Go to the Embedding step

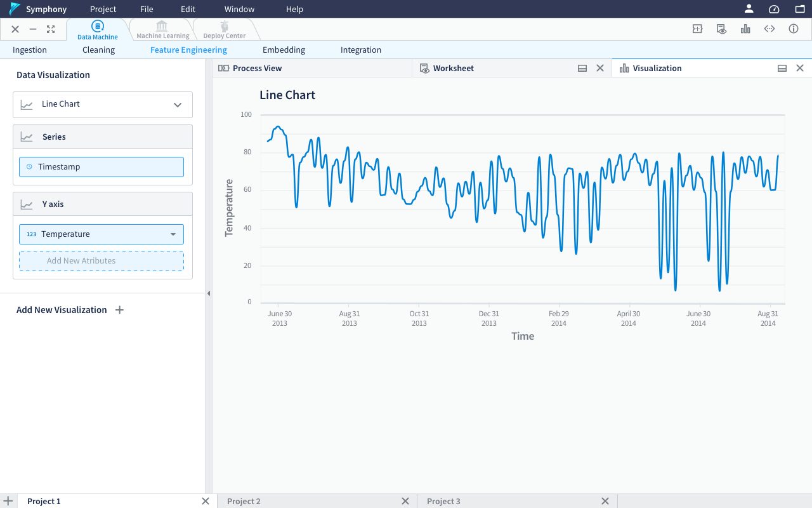(x=284, y=50)
